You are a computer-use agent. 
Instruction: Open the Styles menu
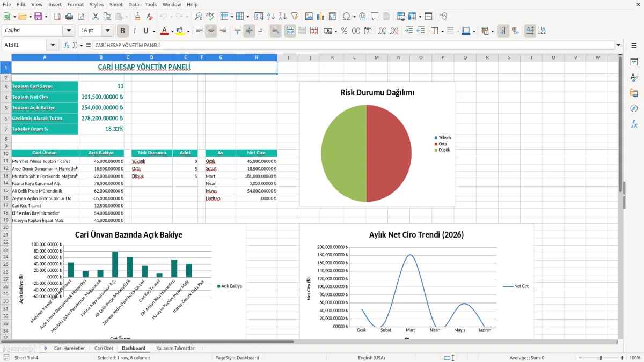click(97, 4)
